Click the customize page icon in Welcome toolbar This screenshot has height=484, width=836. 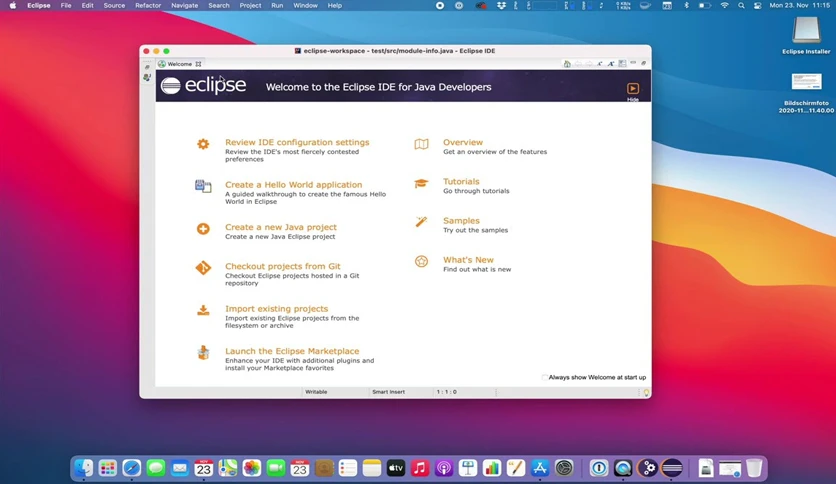tap(622, 64)
